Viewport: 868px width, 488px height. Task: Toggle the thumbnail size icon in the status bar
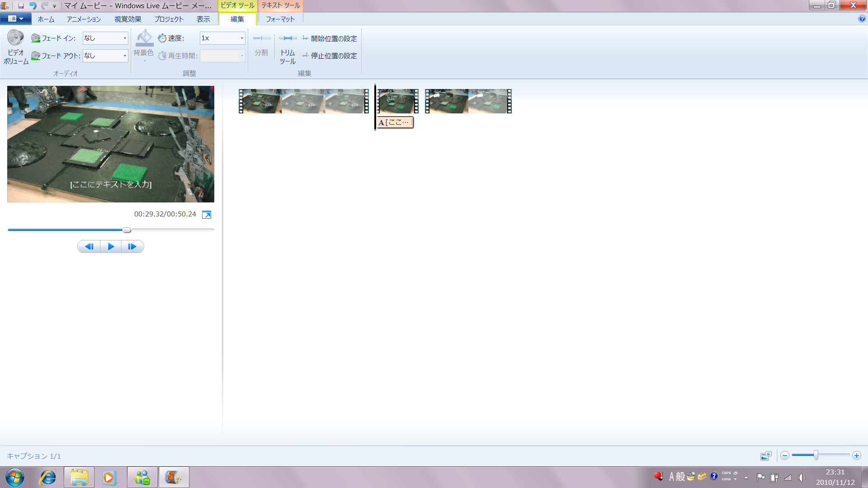point(766,456)
